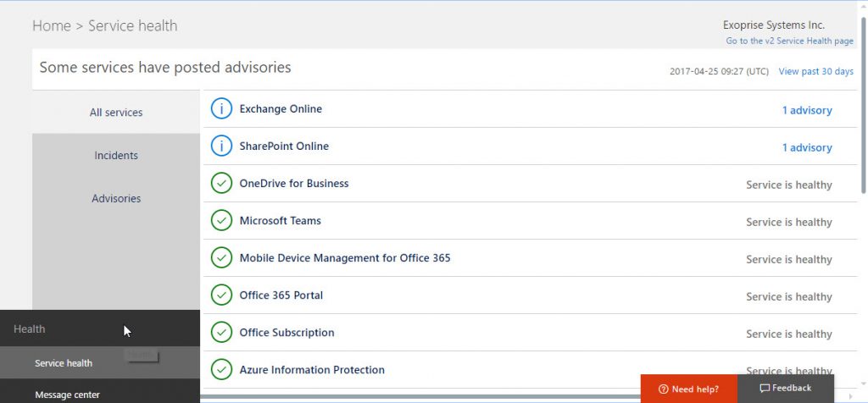Image resolution: width=868 pixels, height=403 pixels.
Task: Open the Exchange Online 1 advisory link
Action: (807, 111)
